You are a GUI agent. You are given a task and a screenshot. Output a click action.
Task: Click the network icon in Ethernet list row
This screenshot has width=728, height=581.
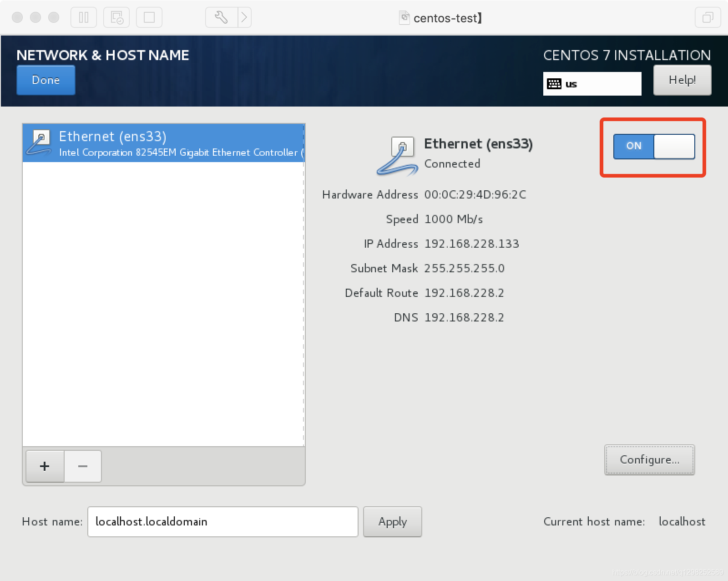pyautogui.click(x=39, y=143)
